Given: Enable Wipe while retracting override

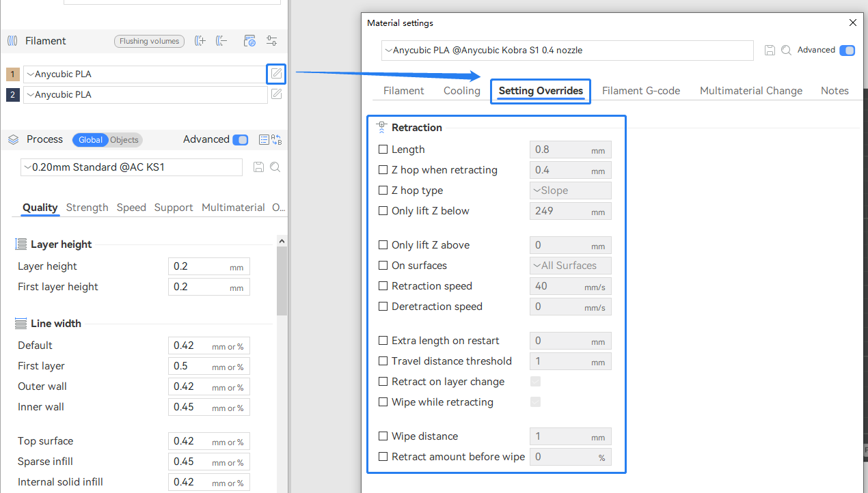Looking at the screenshot, I should (x=383, y=402).
